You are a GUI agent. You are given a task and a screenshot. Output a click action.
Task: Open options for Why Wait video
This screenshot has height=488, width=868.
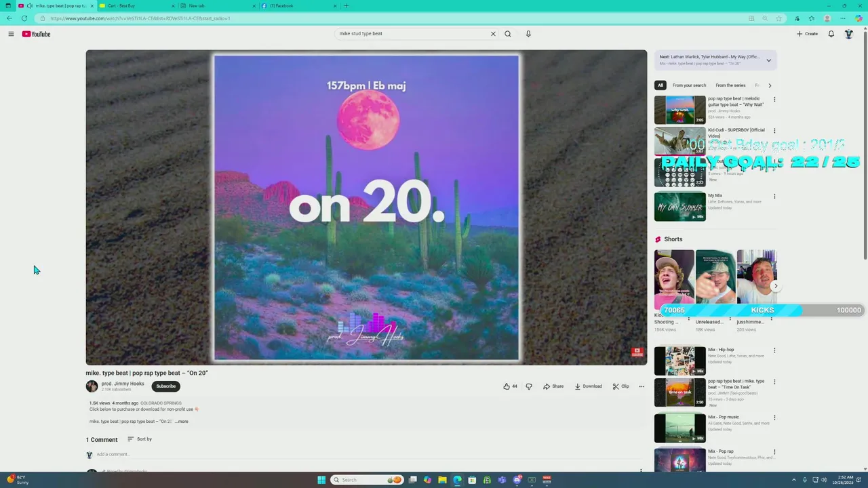click(774, 99)
